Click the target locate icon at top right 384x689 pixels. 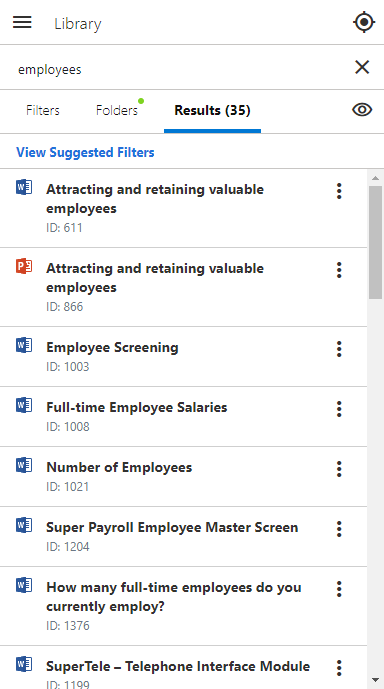pyautogui.click(x=364, y=22)
